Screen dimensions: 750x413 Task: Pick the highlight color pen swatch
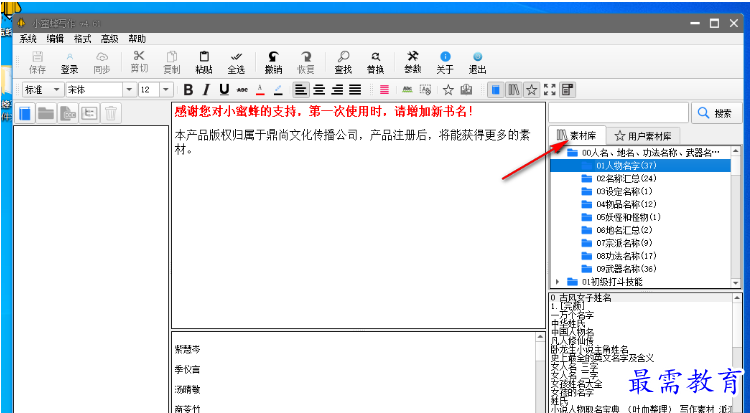pyautogui.click(x=278, y=89)
